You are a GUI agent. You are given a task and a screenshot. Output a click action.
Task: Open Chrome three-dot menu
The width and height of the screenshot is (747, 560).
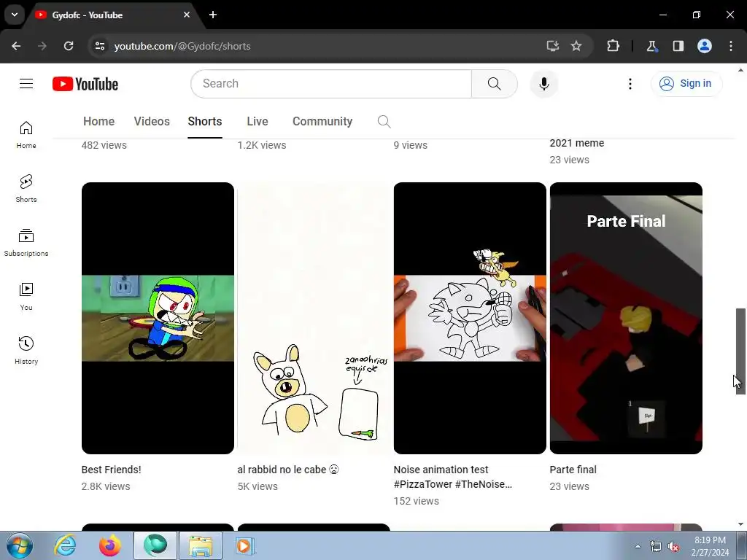[x=731, y=46]
